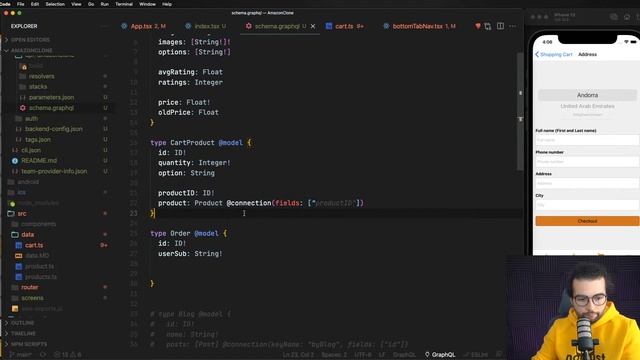Click the editor vertical scrollbar

[x=520, y=112]
